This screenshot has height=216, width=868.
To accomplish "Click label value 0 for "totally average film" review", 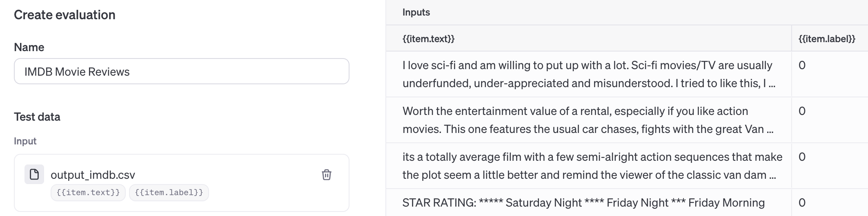I will pyautogui.click(x=802, y=157).
